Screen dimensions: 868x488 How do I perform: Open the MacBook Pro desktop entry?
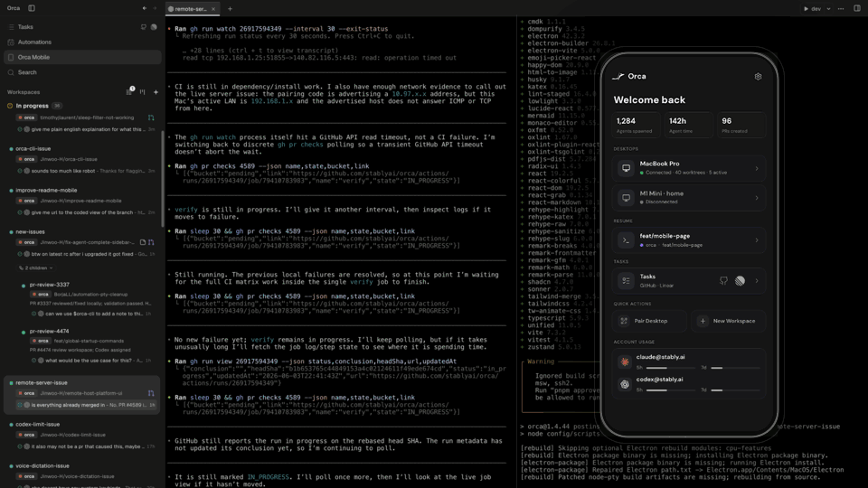(x=689, y=168)
